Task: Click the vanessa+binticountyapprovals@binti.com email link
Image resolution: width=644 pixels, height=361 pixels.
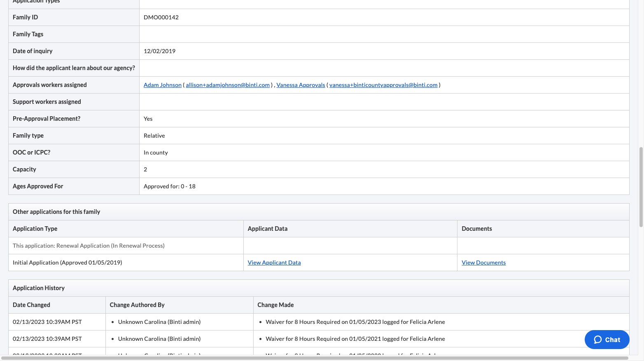Action: point(383,85)
